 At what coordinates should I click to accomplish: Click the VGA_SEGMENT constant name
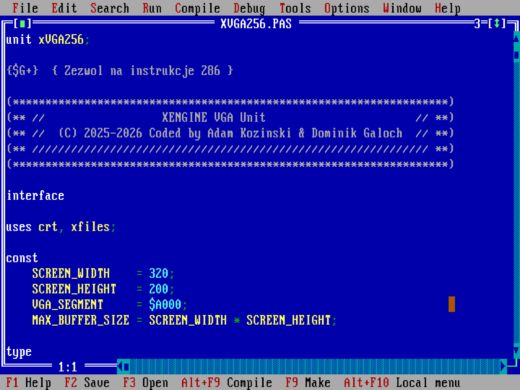point(67,305)
